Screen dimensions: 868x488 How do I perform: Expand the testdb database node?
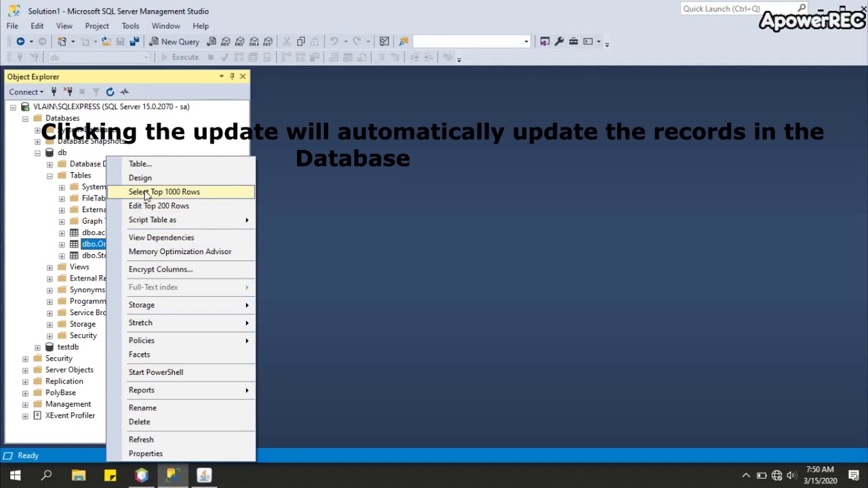pyautogui.click(x=37, y=347)
